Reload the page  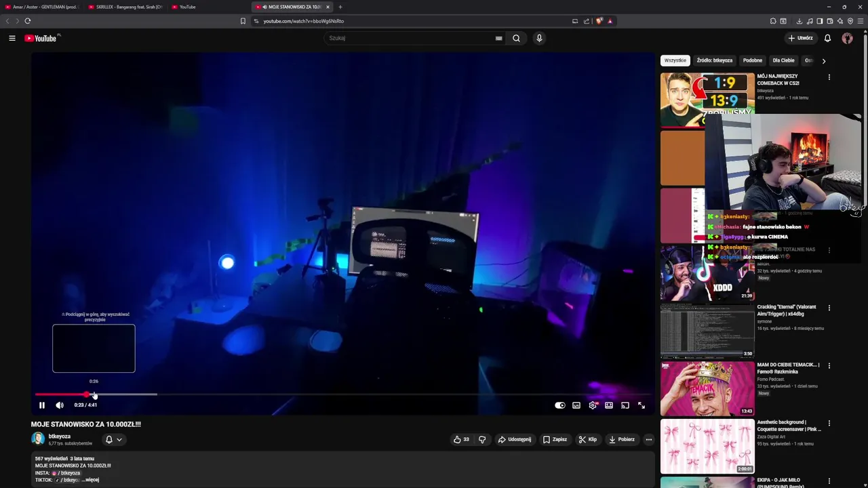[28, 21]
